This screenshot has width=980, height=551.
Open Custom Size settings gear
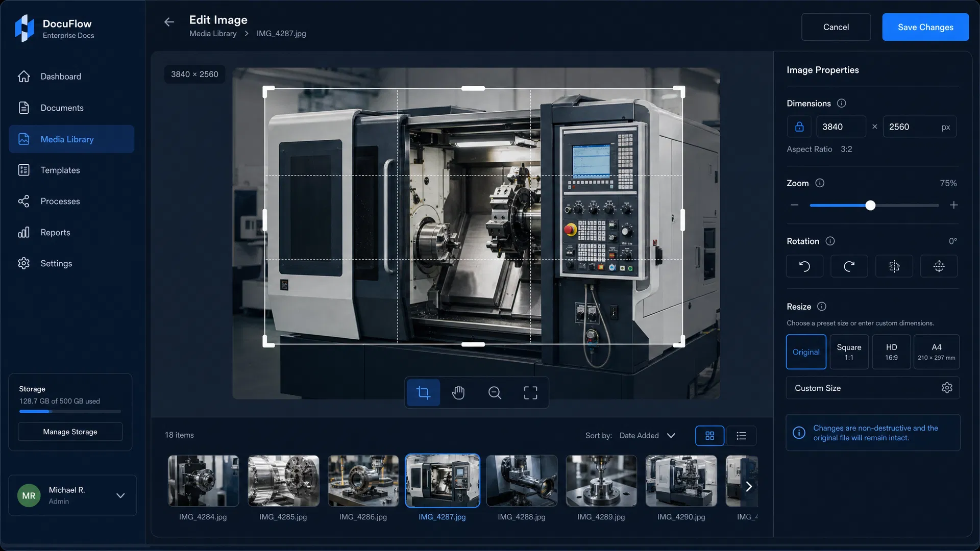tap(947, 388)
